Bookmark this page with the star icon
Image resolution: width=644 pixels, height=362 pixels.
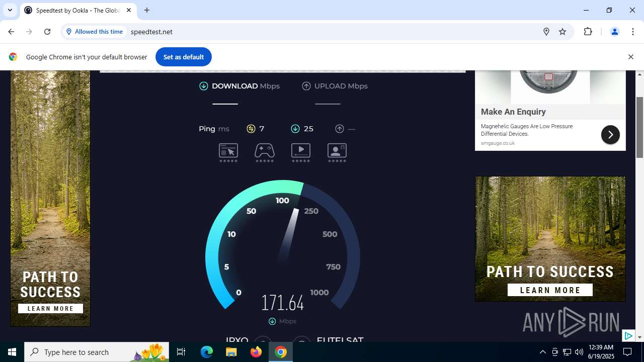[562, 32]
